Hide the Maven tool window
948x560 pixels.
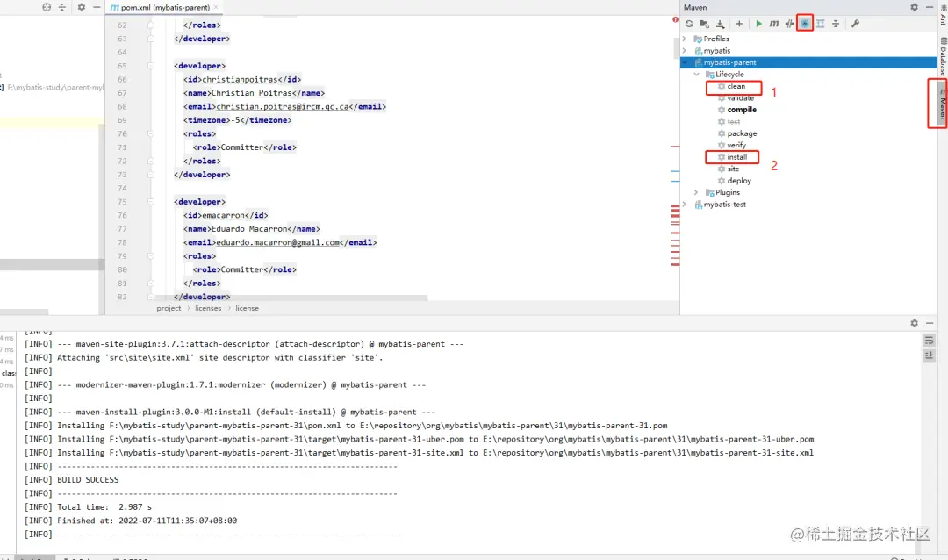pos(930,7)
